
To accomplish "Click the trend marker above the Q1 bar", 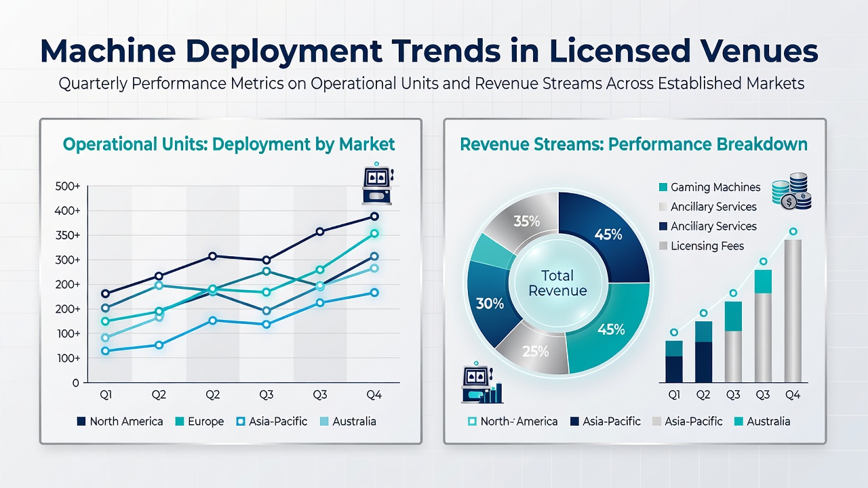I will (674, 332).
